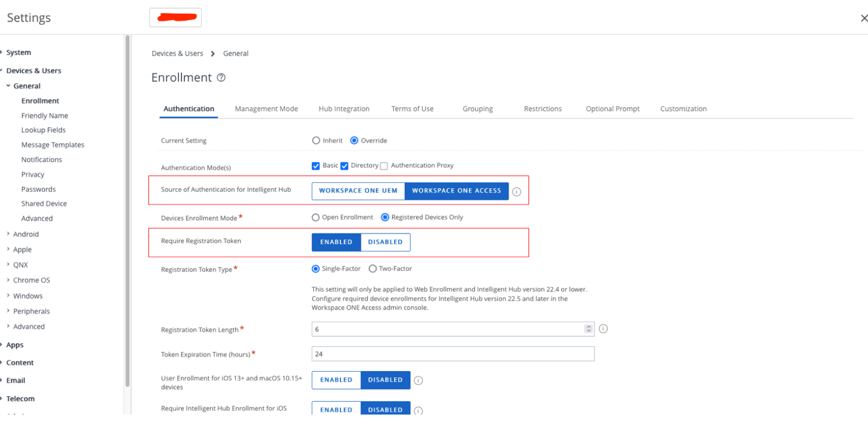Click info icon next to Registration Token Length
868x424 pixels.
(603, 329)
